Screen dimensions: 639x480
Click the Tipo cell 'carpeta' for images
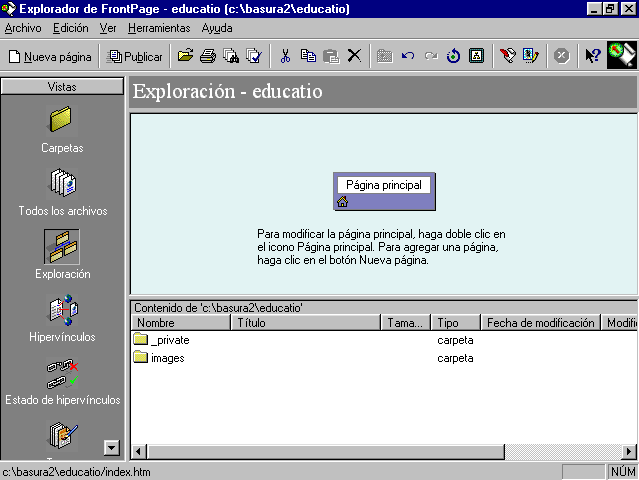455,358
